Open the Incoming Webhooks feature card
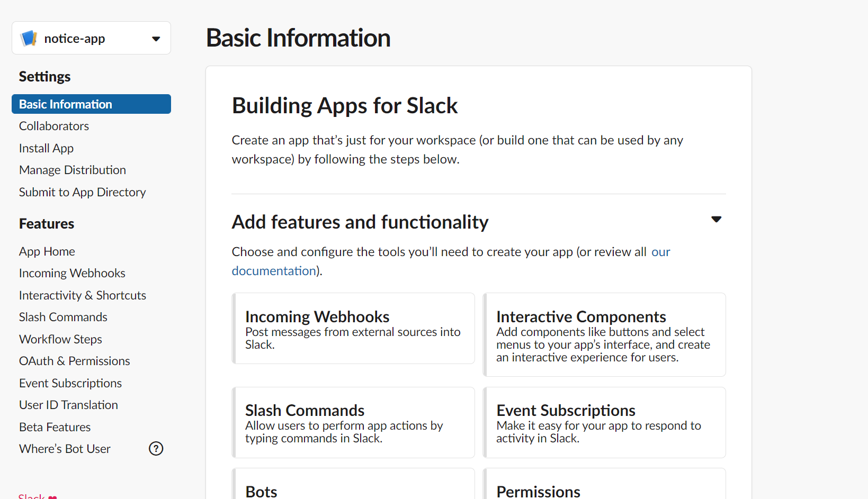The height and width of the screenshot is (499, 868). pyautogui.click(x=353, y=328)
